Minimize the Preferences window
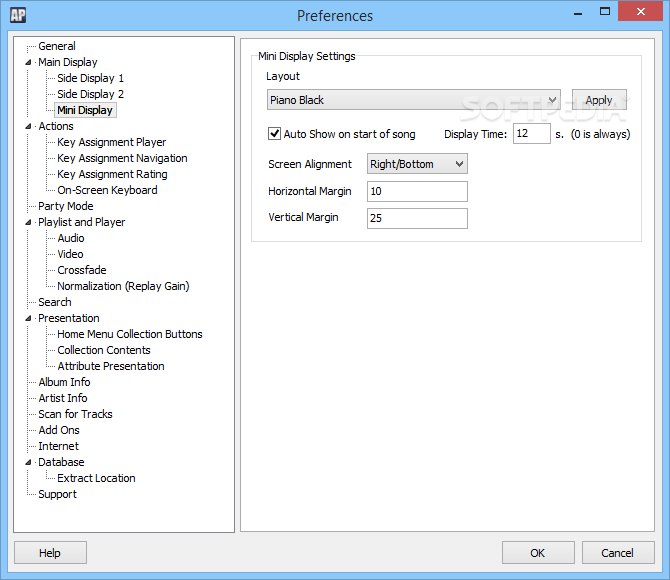 click(578, 13)
